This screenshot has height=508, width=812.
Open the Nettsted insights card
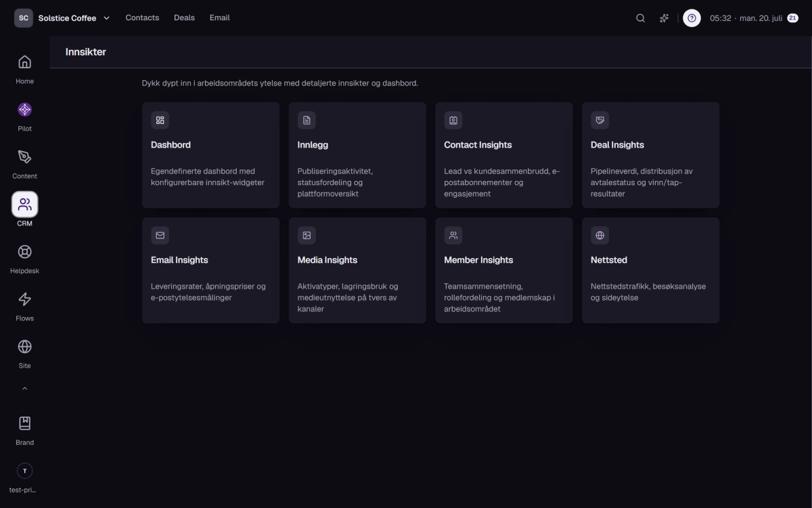[650, 270]
